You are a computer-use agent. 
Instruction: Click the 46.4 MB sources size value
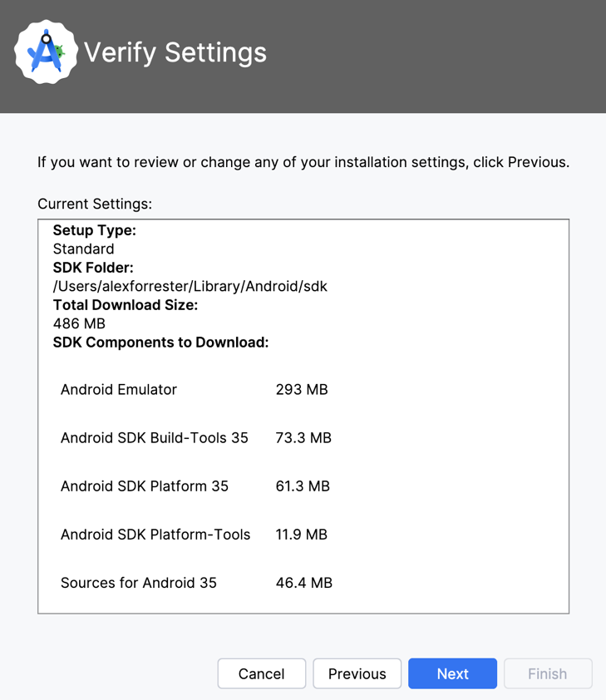304,583
